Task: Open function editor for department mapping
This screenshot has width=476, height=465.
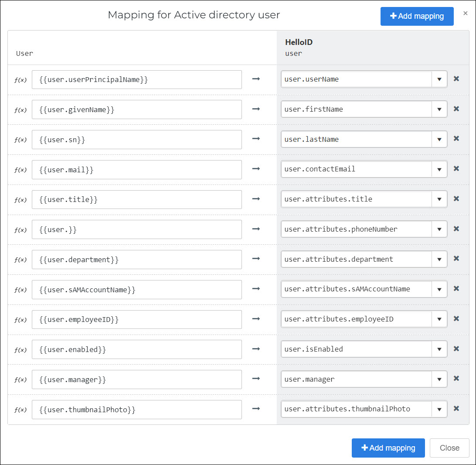Action: (x=20, y=260)
